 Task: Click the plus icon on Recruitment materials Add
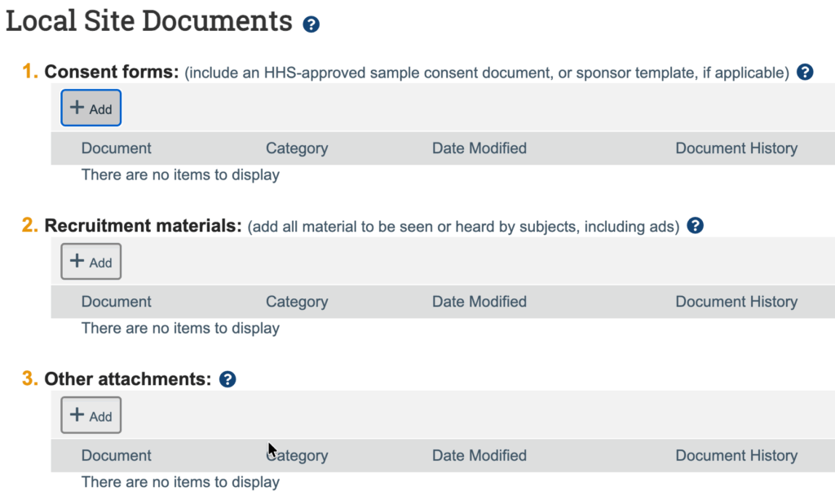tap(78, 262)
